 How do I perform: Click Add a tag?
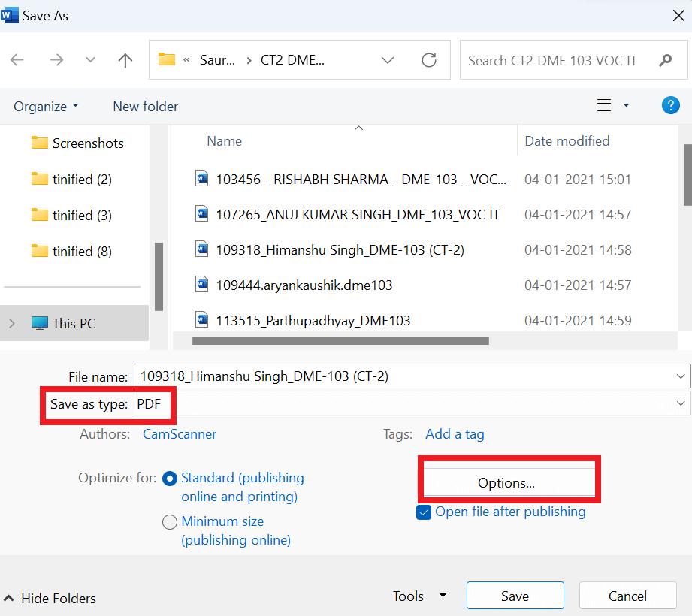(455, 434)
